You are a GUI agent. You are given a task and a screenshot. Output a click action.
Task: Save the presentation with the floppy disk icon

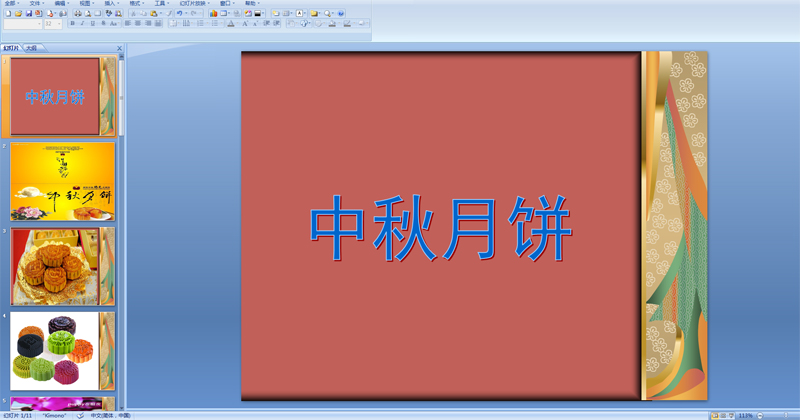[x=29, y=13]
